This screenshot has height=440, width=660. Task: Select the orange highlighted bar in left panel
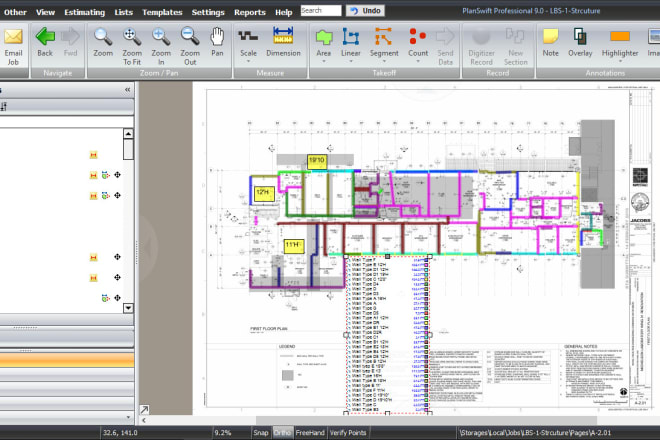67,360
